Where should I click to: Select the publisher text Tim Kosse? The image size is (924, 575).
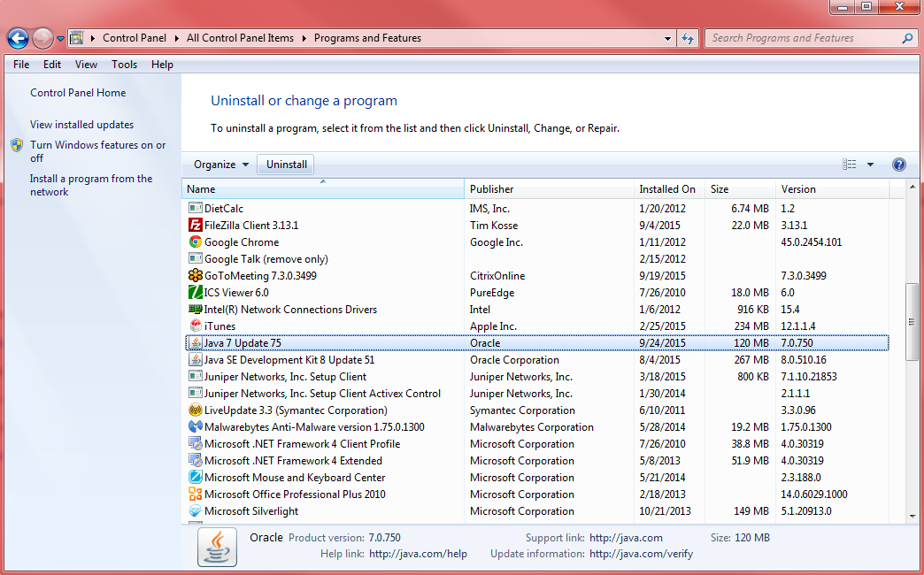coord(494,225)
